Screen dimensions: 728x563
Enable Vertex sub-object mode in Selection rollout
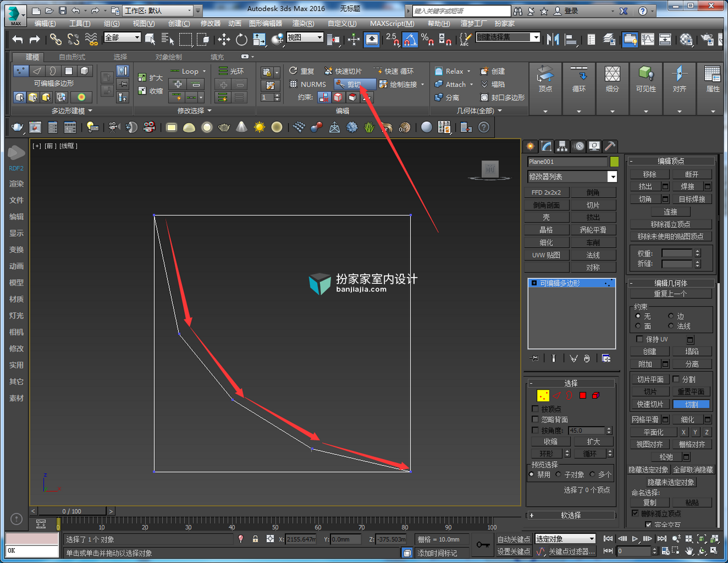543,395
